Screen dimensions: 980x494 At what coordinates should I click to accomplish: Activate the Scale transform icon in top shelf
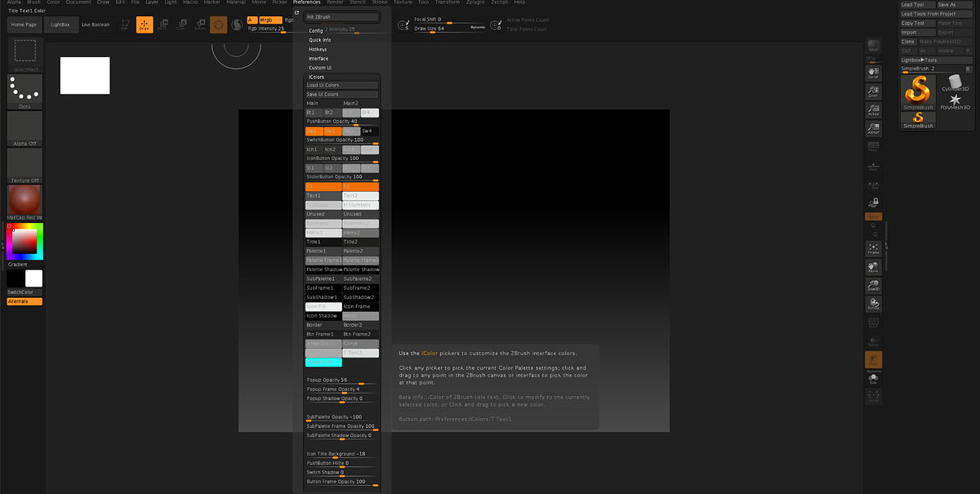[181, 25]
